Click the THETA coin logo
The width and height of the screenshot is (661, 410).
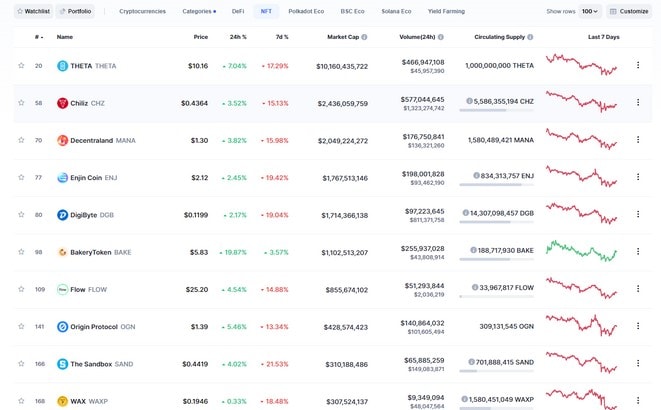(x=62, y=66)
